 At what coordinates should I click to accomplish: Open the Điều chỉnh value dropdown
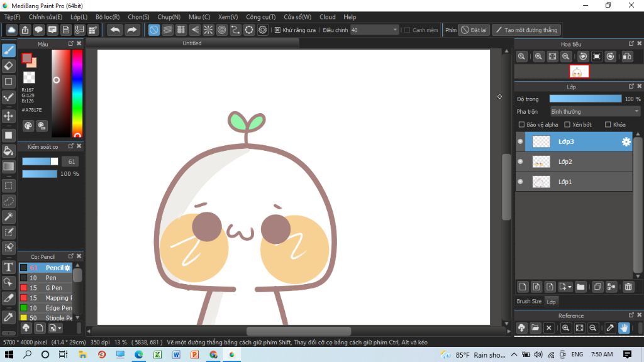tap(375, 30)
